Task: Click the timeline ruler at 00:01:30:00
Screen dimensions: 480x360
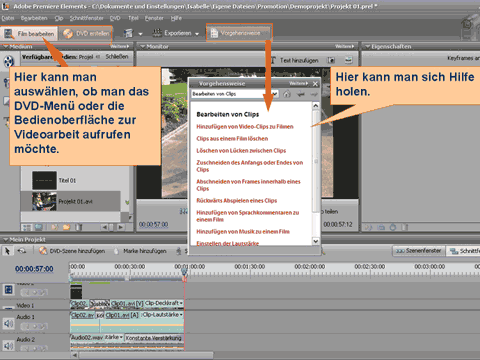Action: 250,267
